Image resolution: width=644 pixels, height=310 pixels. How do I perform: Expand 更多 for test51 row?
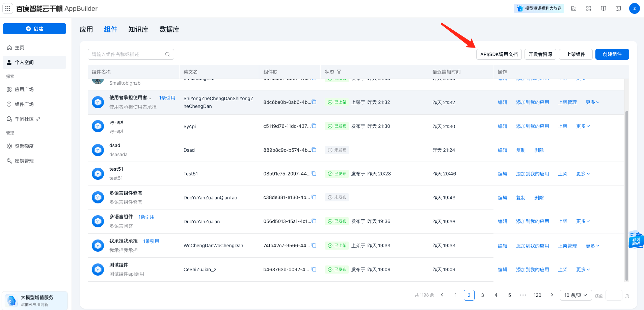583,174
